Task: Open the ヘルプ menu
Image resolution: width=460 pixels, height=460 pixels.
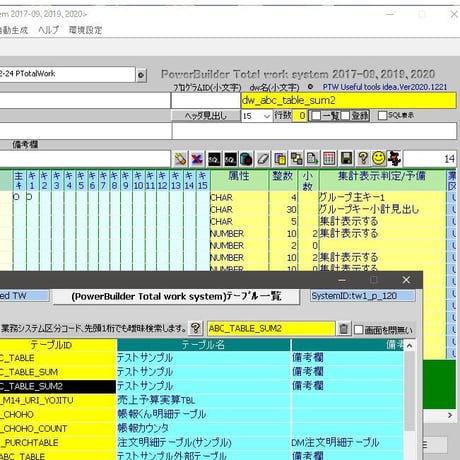Action: point(48,30)
